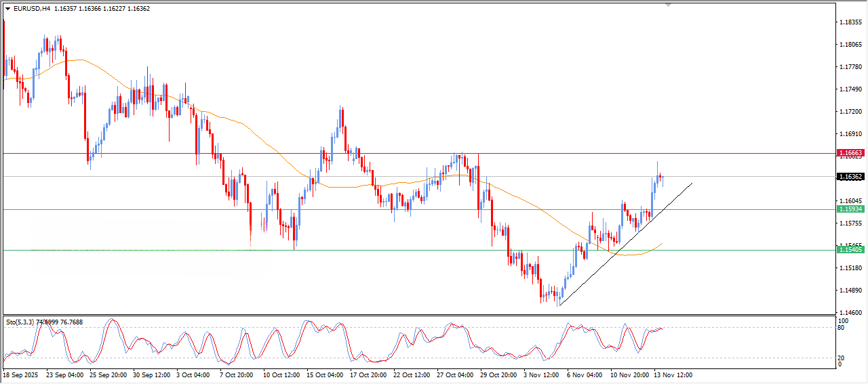Click the black 1.16362 current price label
868x384 pixels.
850,177
